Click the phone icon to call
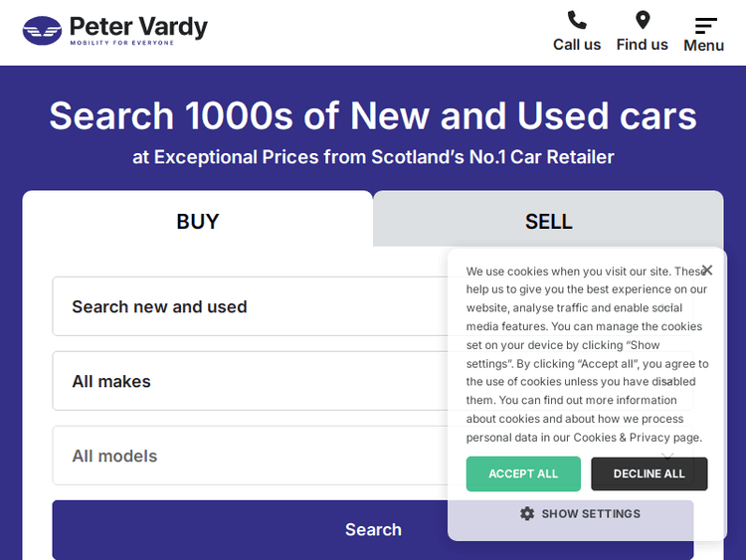The image size is (746, 560). 577,20
